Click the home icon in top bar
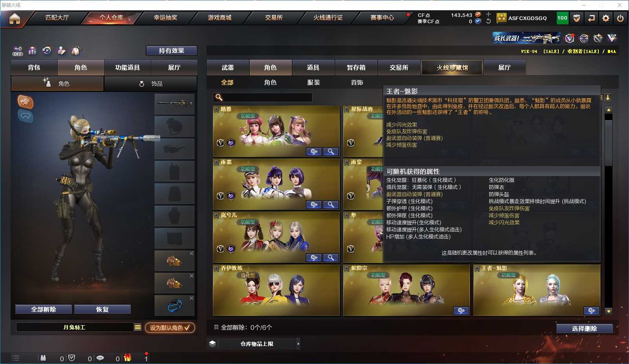 click(15, 18)
